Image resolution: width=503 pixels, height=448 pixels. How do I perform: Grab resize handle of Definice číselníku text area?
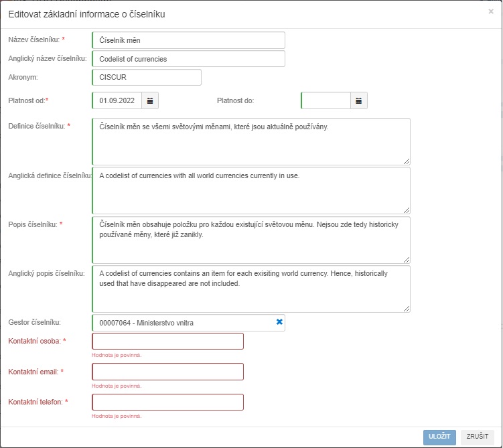tap(407, 161)
